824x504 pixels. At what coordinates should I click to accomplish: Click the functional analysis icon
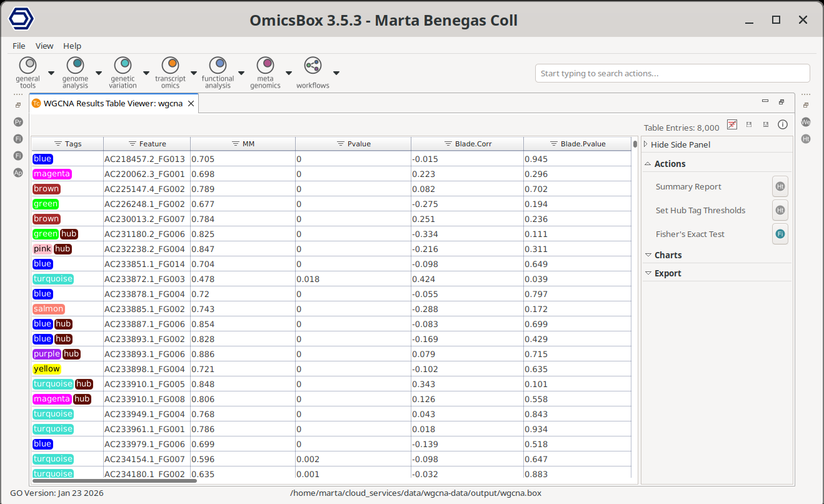218,64
